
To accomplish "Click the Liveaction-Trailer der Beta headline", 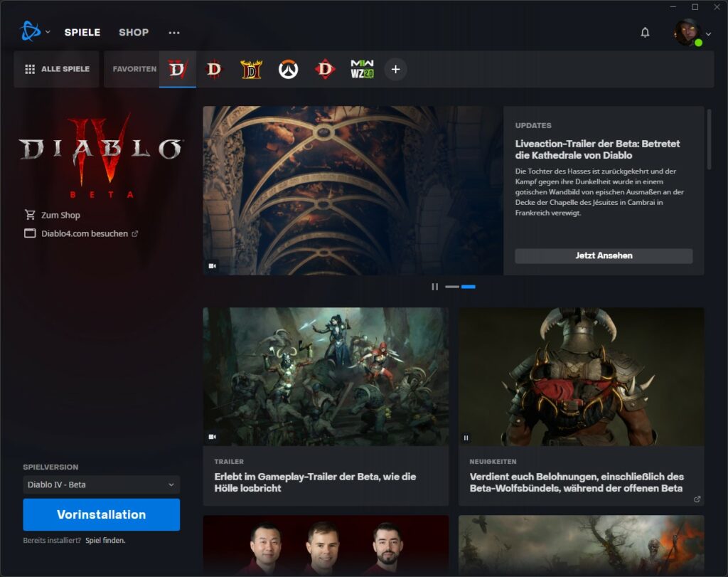I will (x=597, y=149).
